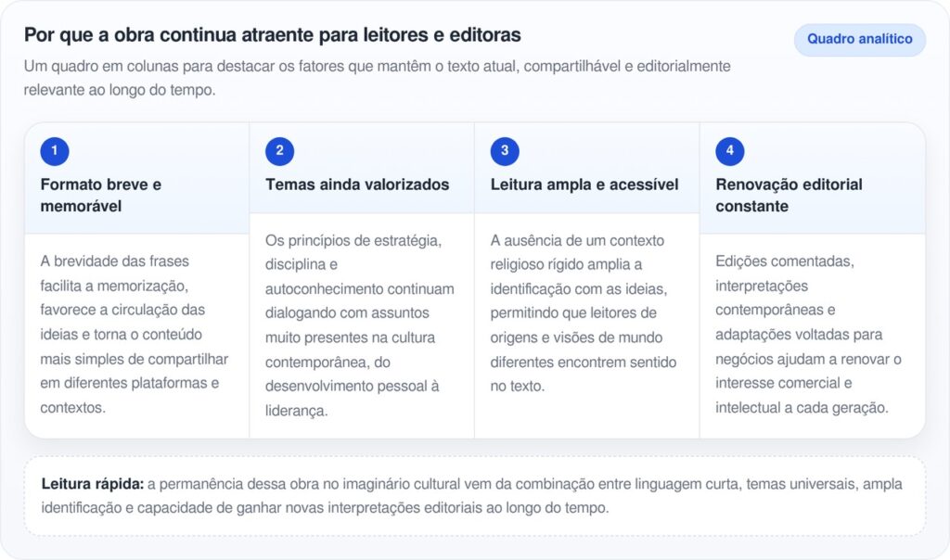Click the main title 'Por que a obra continua atraente'
The image size is (950, 560).
[x=272, y=35]
